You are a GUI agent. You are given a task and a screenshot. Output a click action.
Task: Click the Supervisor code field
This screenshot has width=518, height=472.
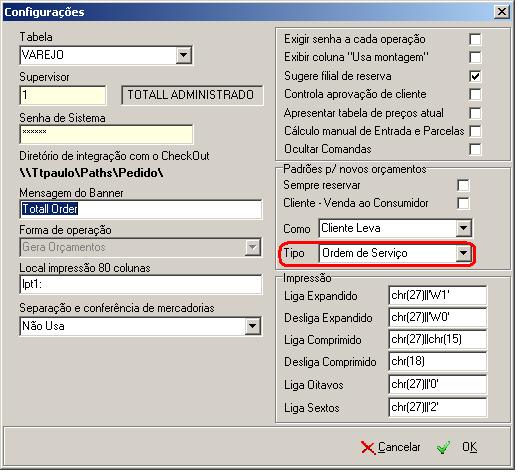tap(63, 95)
